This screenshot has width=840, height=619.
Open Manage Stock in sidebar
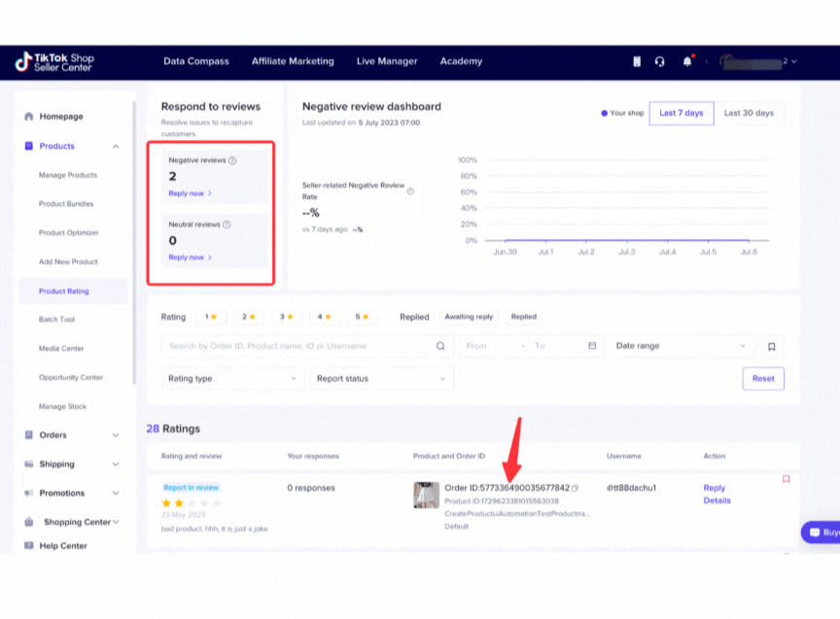tap(62, 406)
